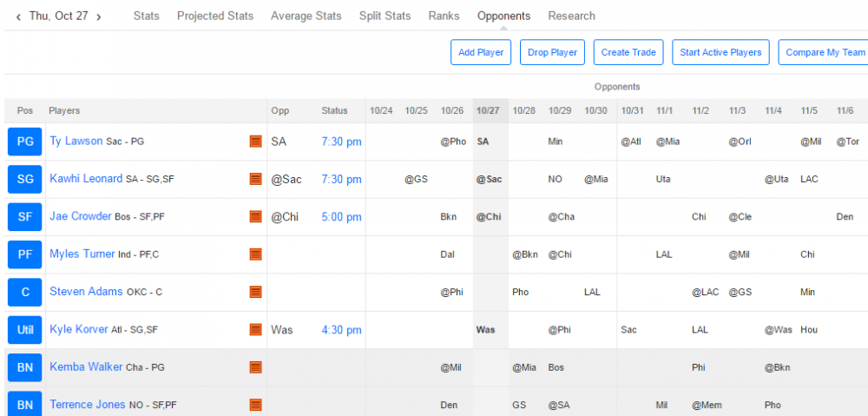868x416 pixels.
Task: Change Ty Lawson's PG position slot
Action: [x=24, y=142]
